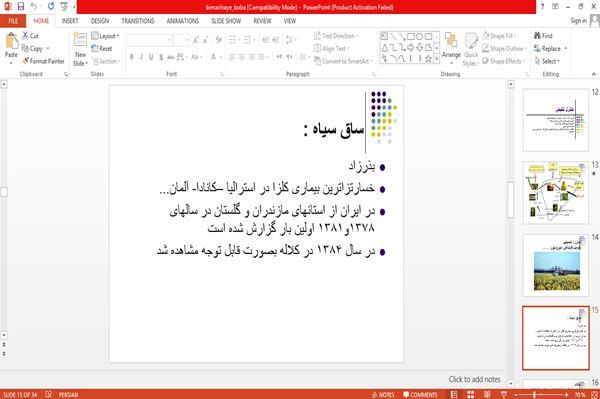
Task: Toggle Underline formatting
Action: (151, 57)
